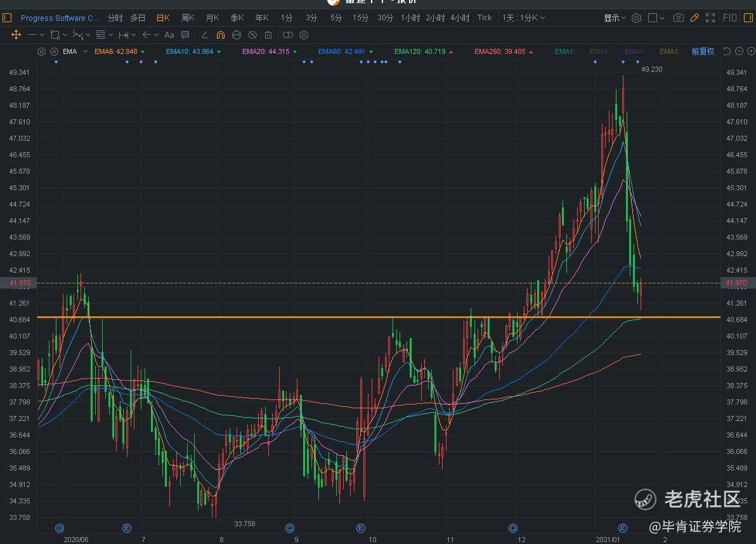Open the F10 company info button

[x=729, y=18]
